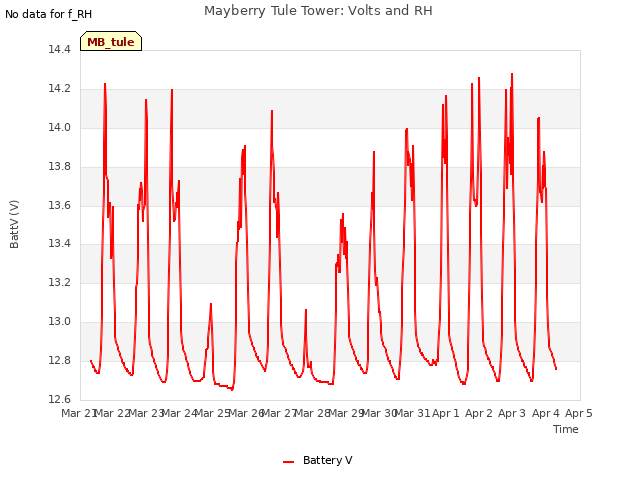Click the 13.0 y-axis tick label

coord(59,322)
